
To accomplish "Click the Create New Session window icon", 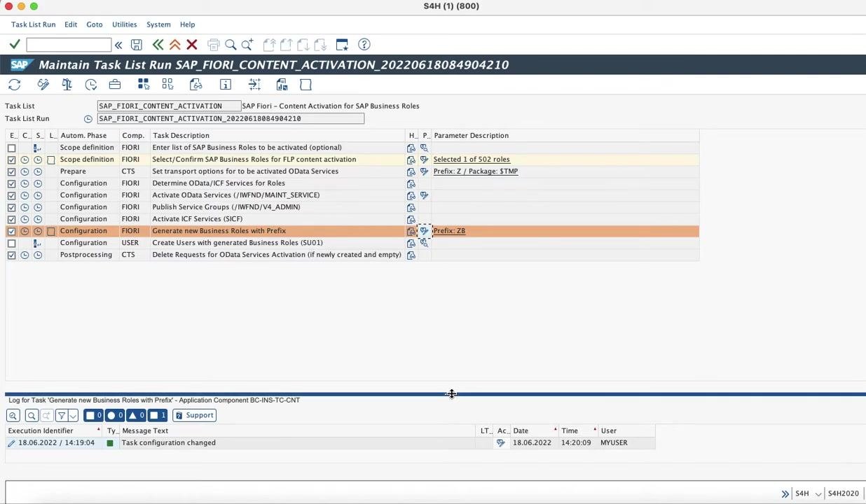I will pyautogui.click(x=342, y=45).
